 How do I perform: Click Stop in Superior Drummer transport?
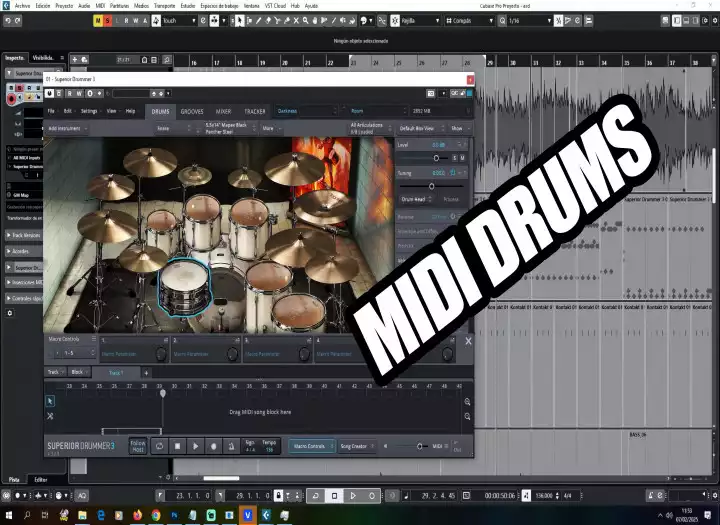coord(177,446)
